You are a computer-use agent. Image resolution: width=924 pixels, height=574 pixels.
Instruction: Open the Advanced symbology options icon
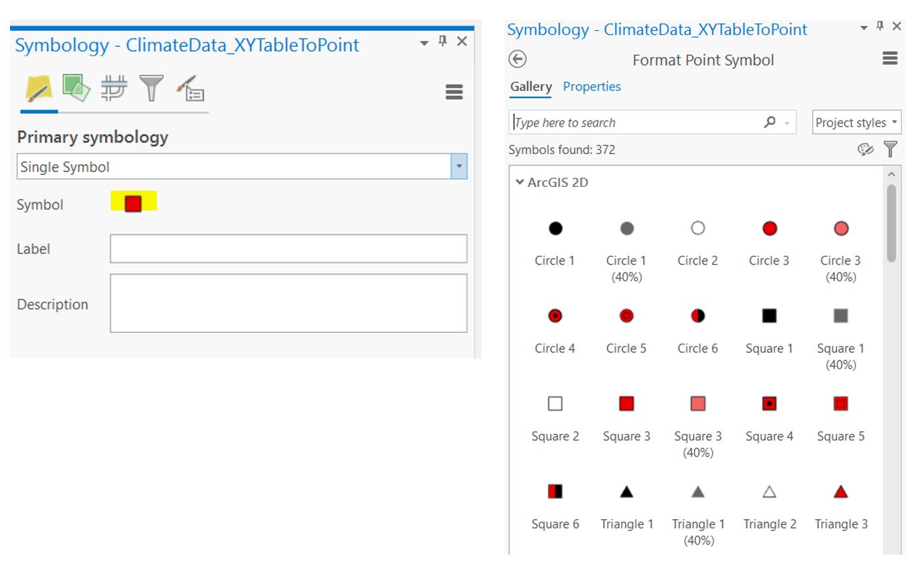tap(190, 88)
